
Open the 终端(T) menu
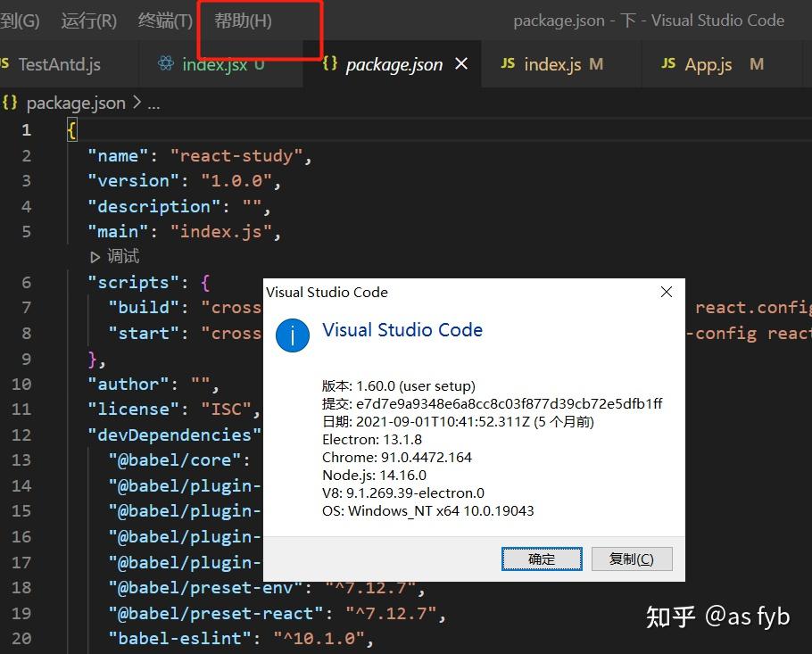165,21
